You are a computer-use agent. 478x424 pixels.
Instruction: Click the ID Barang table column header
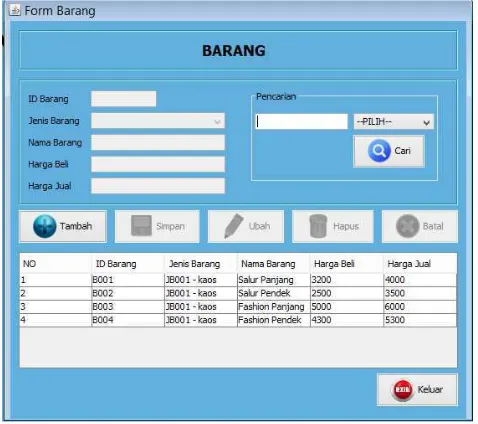[x=128, y=264]
